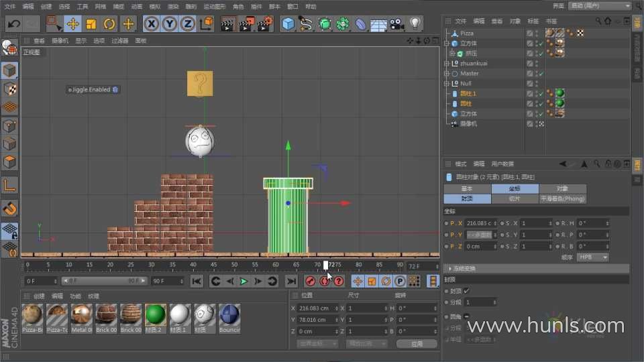The image size is (644, 362).
Task: Select the Live Selection tool
Action: [54, 24]
